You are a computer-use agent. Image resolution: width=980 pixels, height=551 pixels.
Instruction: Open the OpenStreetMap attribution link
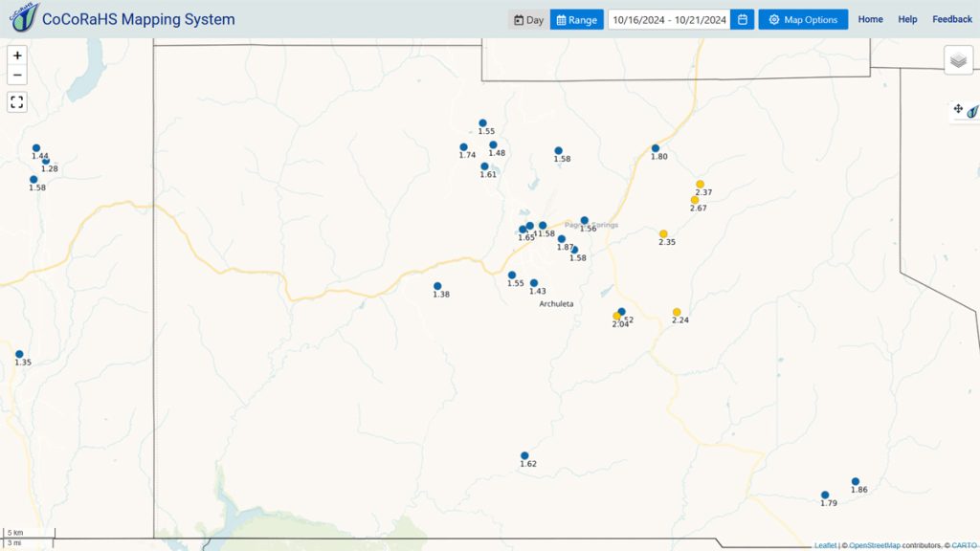(875, 545)
